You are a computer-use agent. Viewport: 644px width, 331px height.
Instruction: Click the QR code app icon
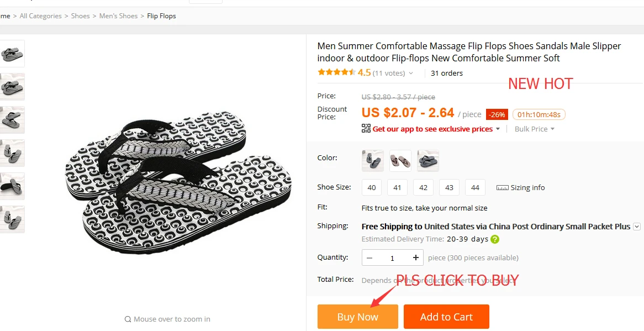[366, 129]
